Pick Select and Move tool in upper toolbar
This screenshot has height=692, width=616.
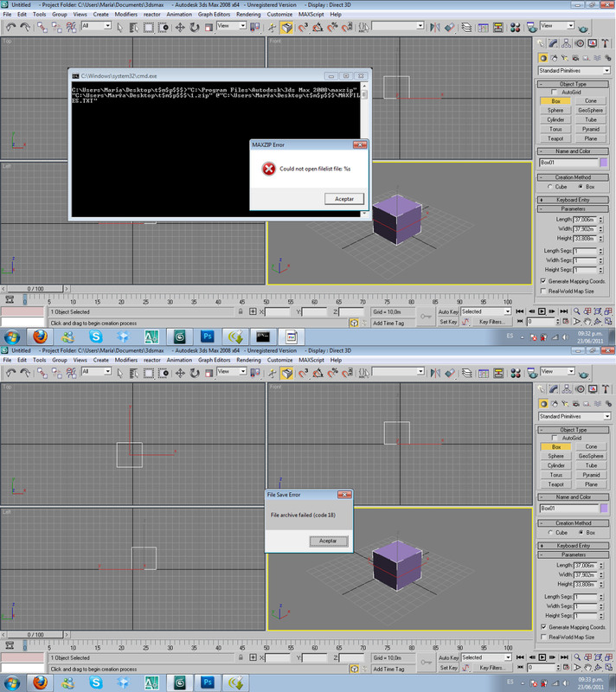[x=180, y=28]
